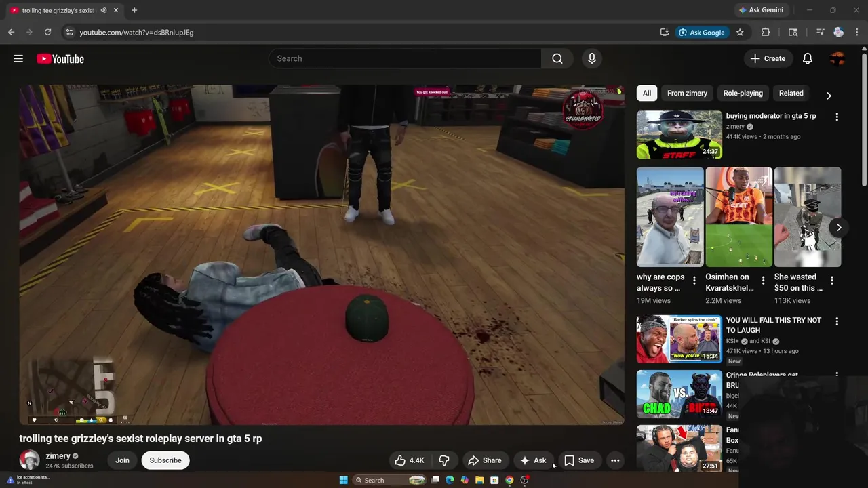The image size is (868, 488).
Task: Click the Join channel button
Action: click(122, 460)
